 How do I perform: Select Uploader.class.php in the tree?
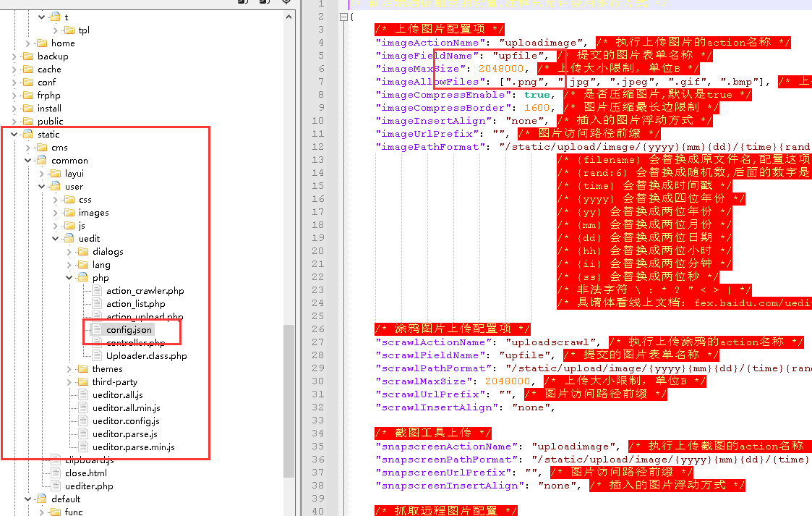(147, 355)
